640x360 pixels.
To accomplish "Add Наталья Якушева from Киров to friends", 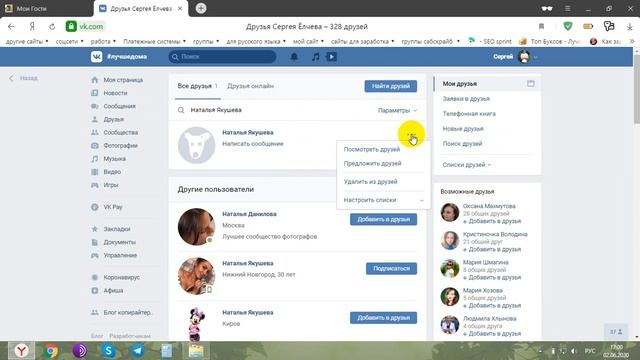I will click(383, 318).
